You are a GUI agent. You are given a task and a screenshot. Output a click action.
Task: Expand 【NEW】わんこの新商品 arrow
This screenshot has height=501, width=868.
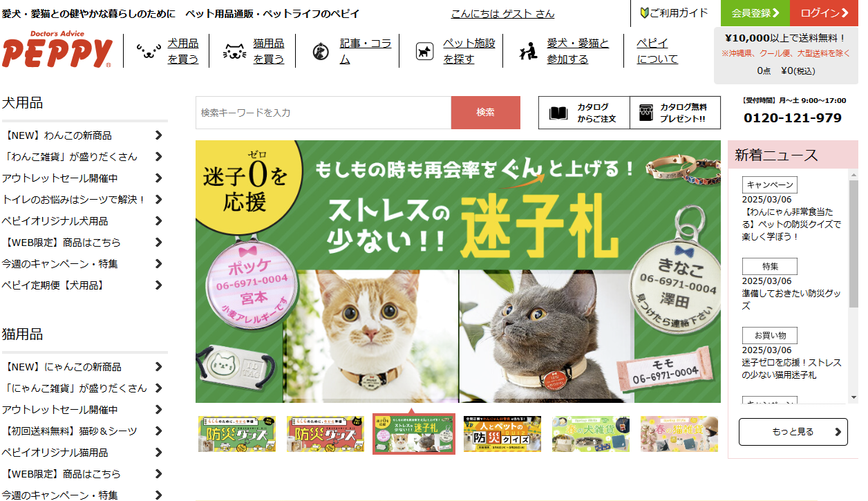click(159, 135)
